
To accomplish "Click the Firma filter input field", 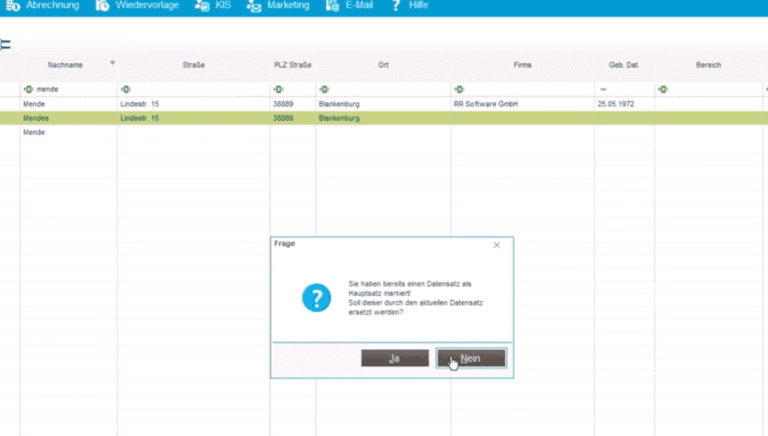I will pos(522,89).
